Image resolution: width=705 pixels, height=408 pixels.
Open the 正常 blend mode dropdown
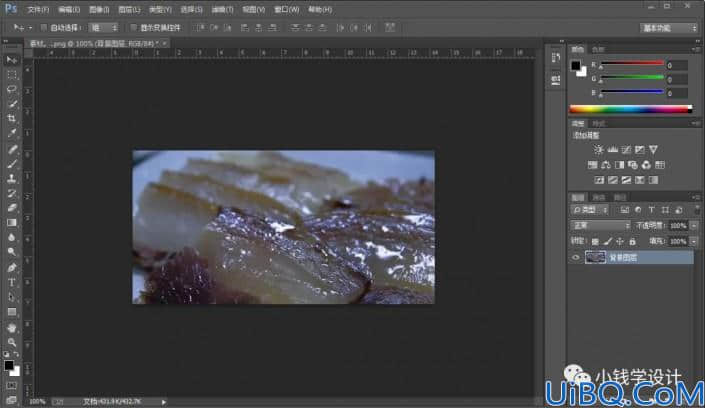[600, 225]
